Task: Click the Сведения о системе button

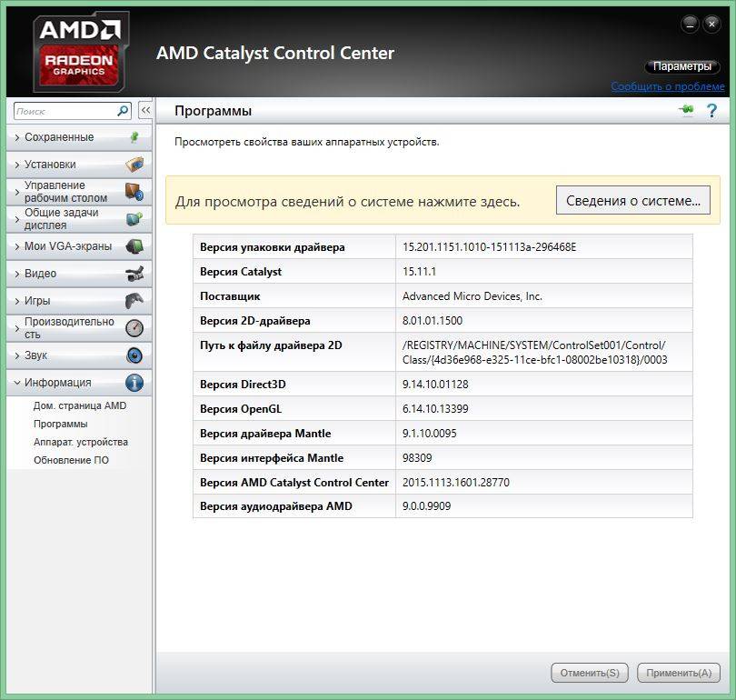Action: click(632, 201)
